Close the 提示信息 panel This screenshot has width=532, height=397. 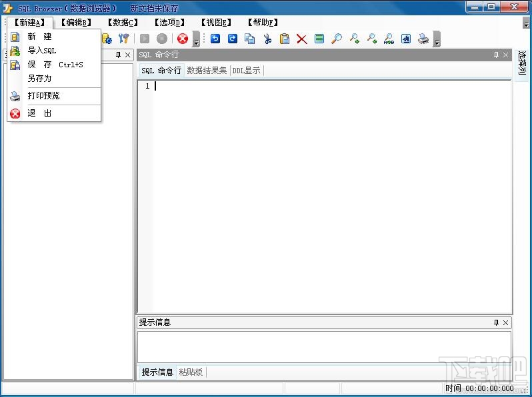tap(505, 322)
